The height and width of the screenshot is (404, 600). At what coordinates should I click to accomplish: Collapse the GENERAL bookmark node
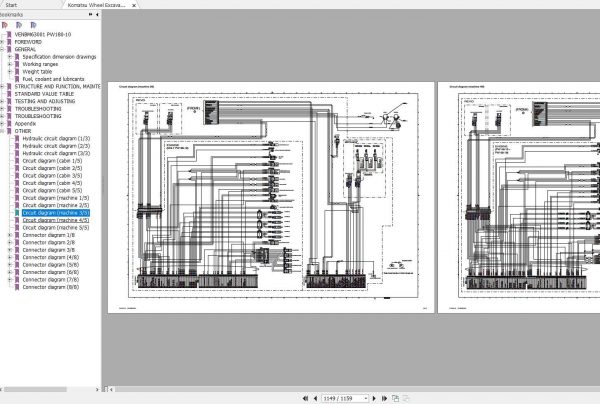(2, 49)
